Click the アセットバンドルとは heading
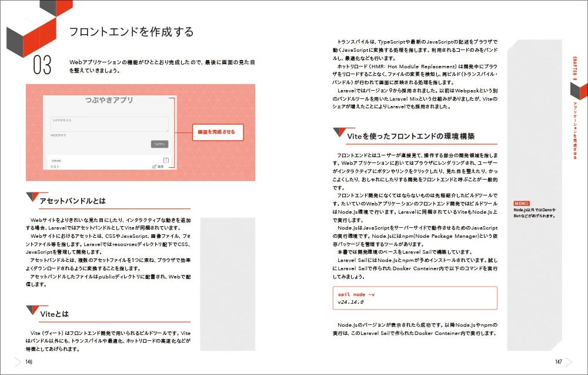 (73, 201)
